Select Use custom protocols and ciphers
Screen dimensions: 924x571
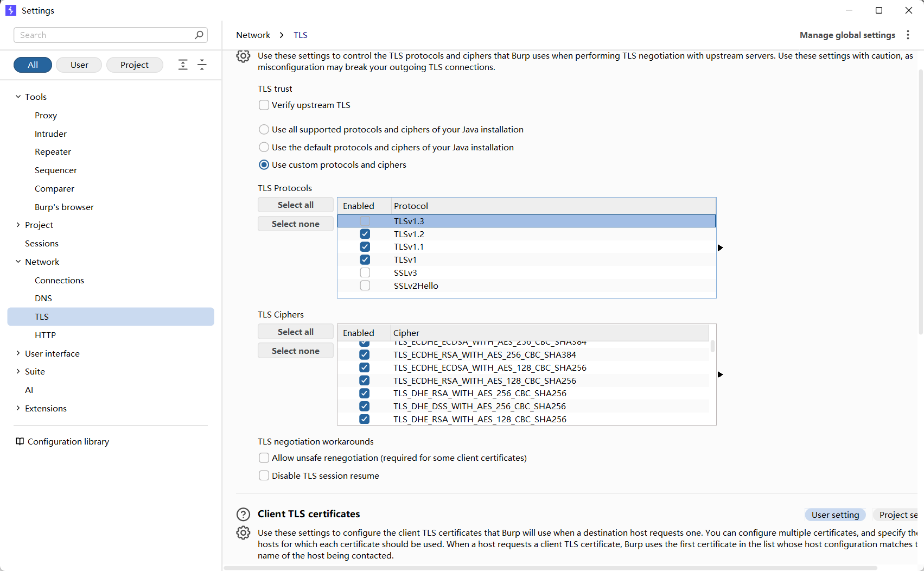coord(264,164)
